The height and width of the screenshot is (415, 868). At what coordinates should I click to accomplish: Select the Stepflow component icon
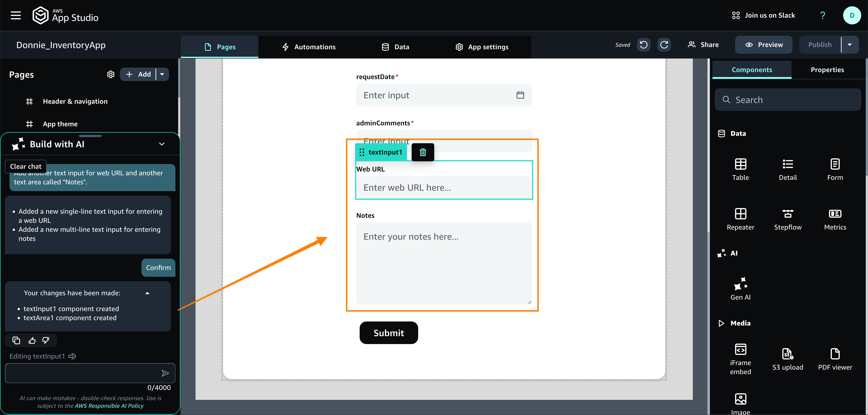click(788, 214)
